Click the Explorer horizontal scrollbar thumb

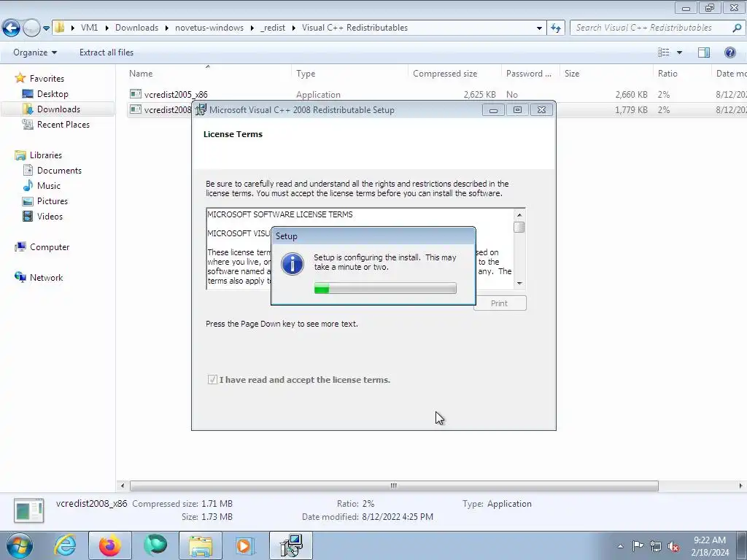[x=394, y=486]
